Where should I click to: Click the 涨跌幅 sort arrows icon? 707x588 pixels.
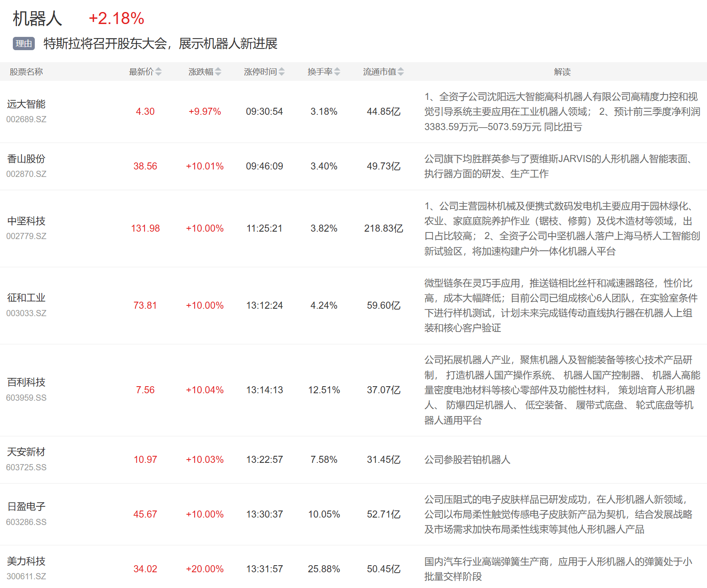(x=218, y=72)
